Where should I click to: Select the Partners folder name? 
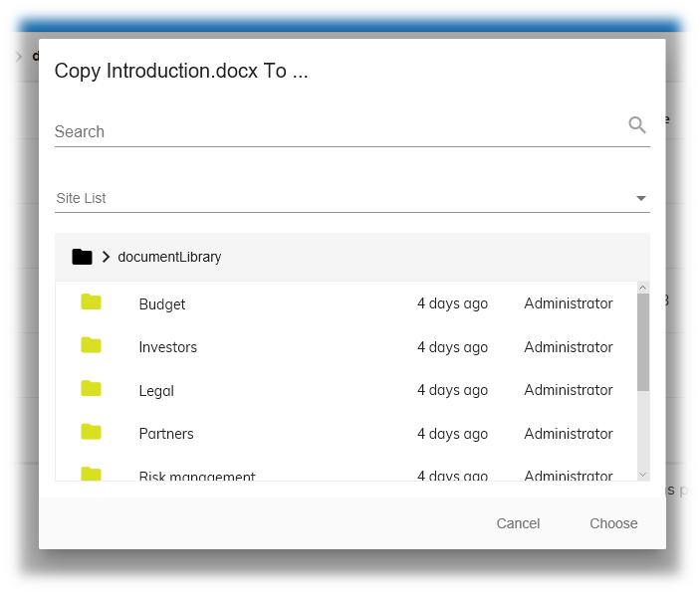(166, 434)
